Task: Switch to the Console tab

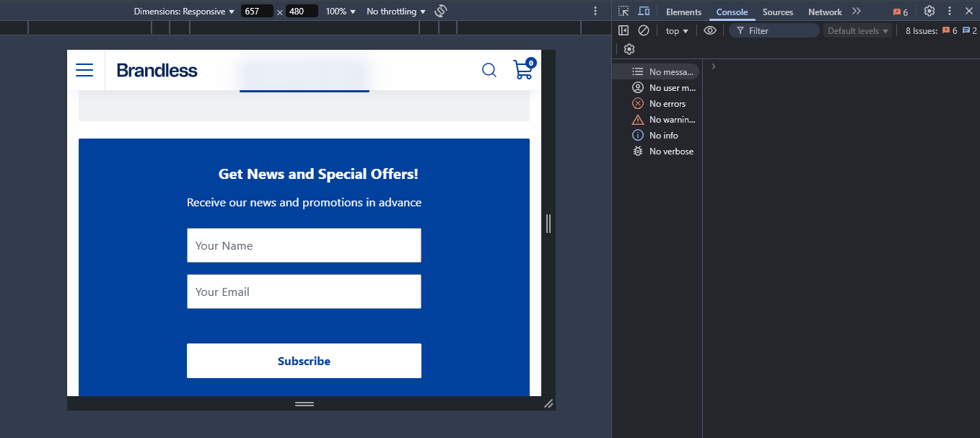Action: pyautogui.click(x=732, y=12)
